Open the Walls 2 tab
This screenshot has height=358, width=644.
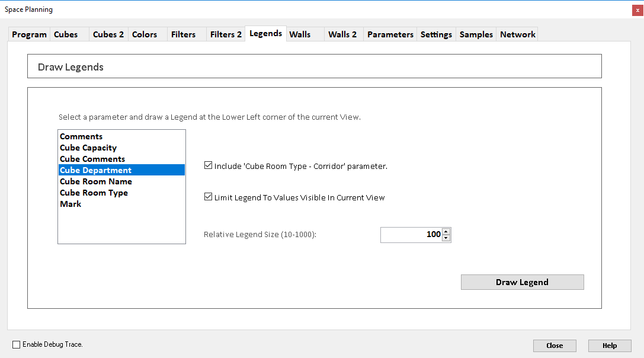pyautogui.click(x=342, y=34)
